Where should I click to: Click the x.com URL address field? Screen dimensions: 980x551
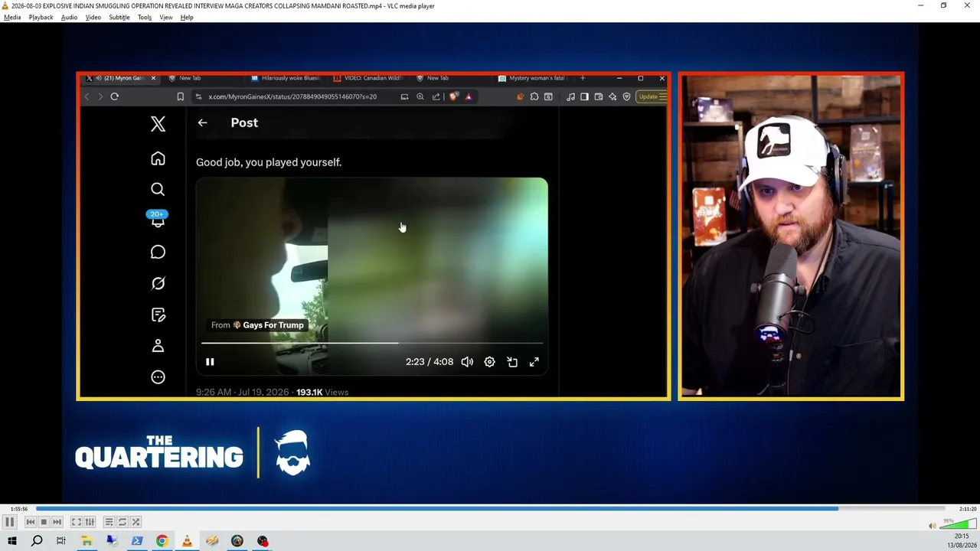pos(292,96)
